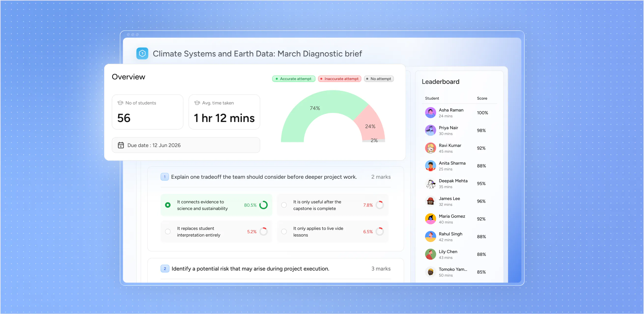Click Lily Chen's green avatar
The height and width of the screenshot is (314, 644).
coord(431,254)
